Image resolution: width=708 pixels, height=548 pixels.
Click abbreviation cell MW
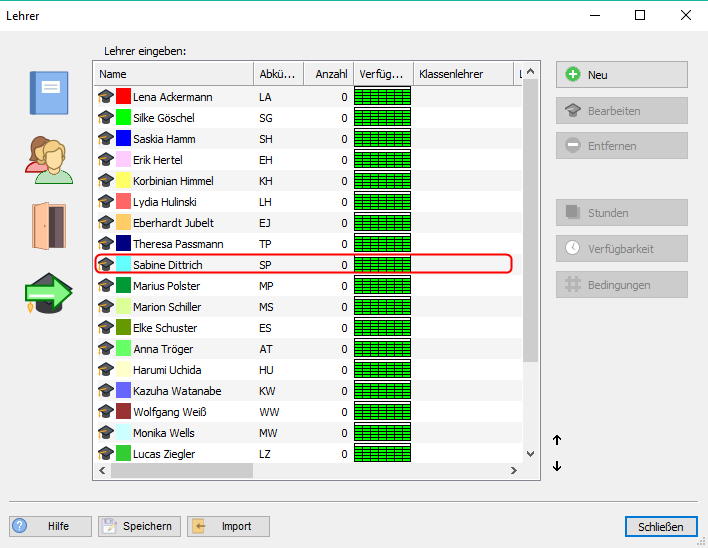(268, 433)
